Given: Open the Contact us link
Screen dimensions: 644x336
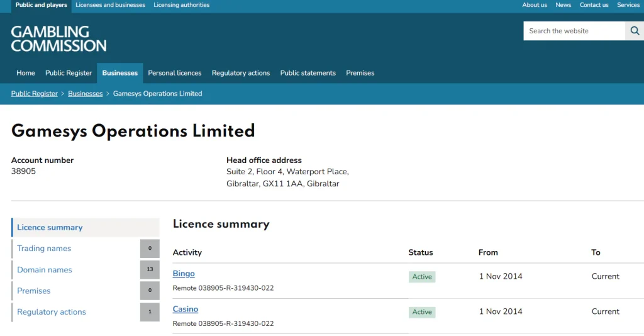Looking at the screenshot, I should click(594, 5).
